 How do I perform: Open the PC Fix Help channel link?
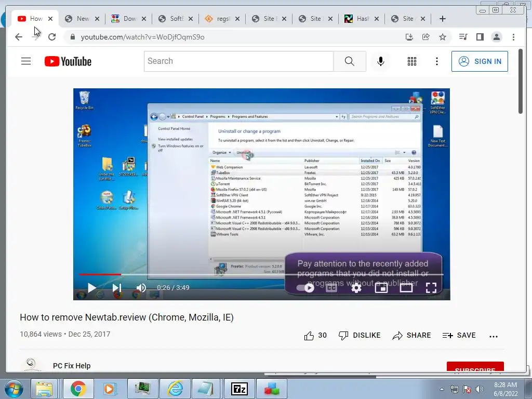(72, 366)
